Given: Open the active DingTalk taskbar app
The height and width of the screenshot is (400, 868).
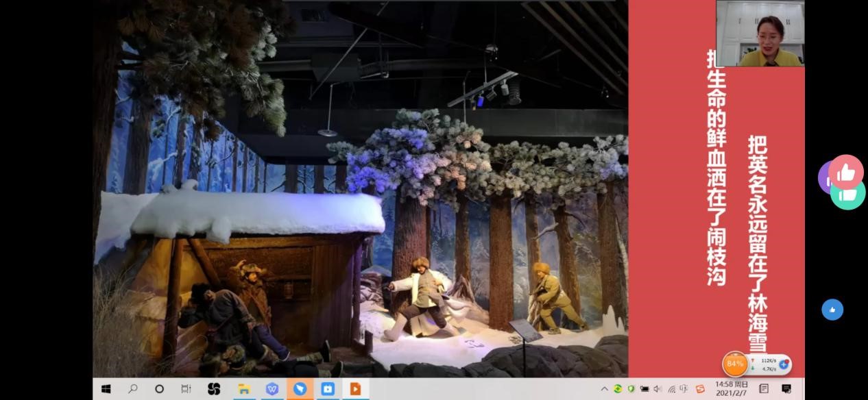Looking at the screenshot, I should coord(300,389).
